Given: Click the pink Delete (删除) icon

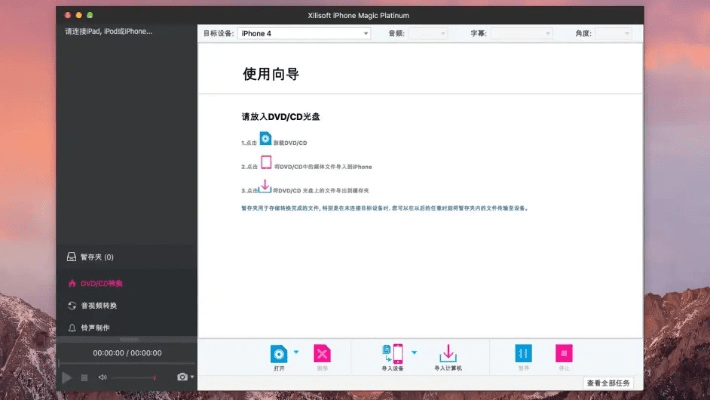Looking at the screenshot, I should point(322,353).
